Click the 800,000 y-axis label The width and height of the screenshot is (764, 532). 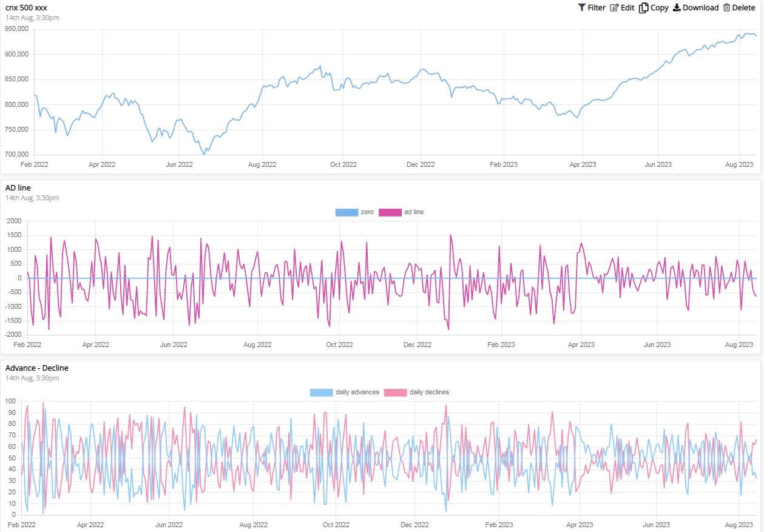click(x=17, y=104)
